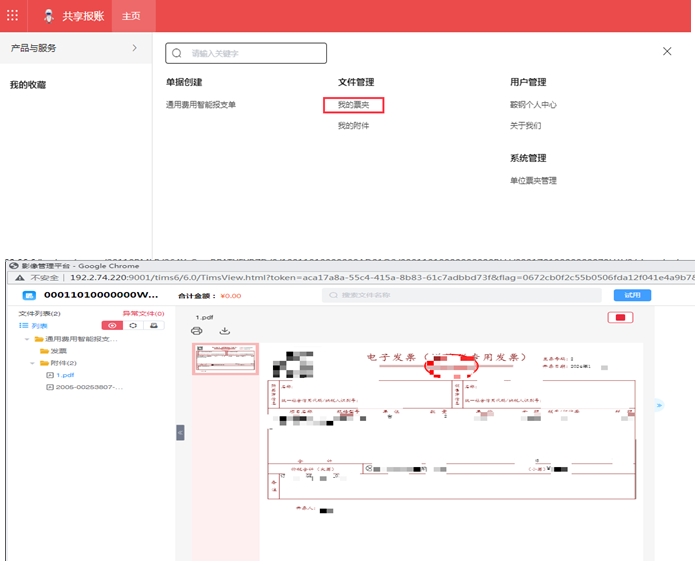The image size is (695, 565).
Task: Switch to the 主页 tab
Action: tap(131, 16)
